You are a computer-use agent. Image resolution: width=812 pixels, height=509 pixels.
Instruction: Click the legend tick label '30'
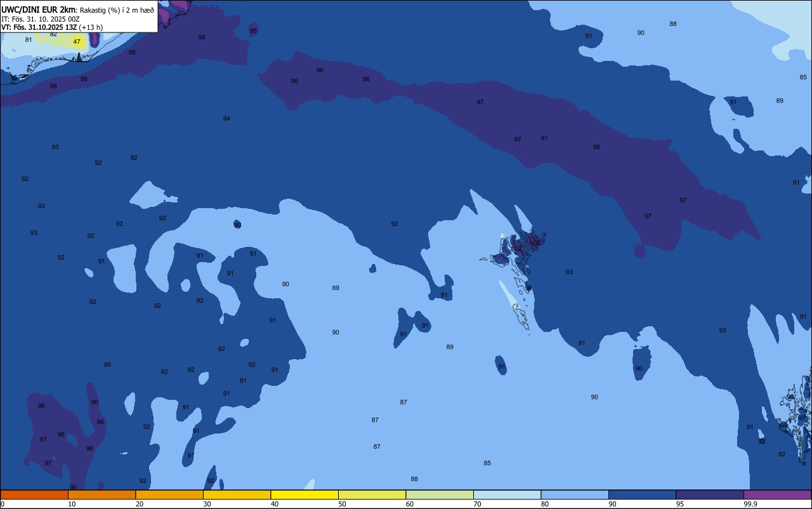point(207,504)
